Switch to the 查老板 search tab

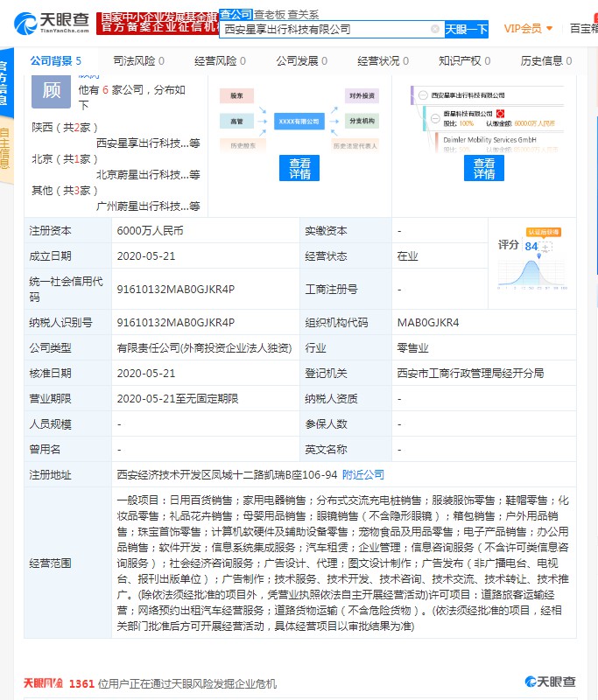pyautogui.click(x=270, y=15)
